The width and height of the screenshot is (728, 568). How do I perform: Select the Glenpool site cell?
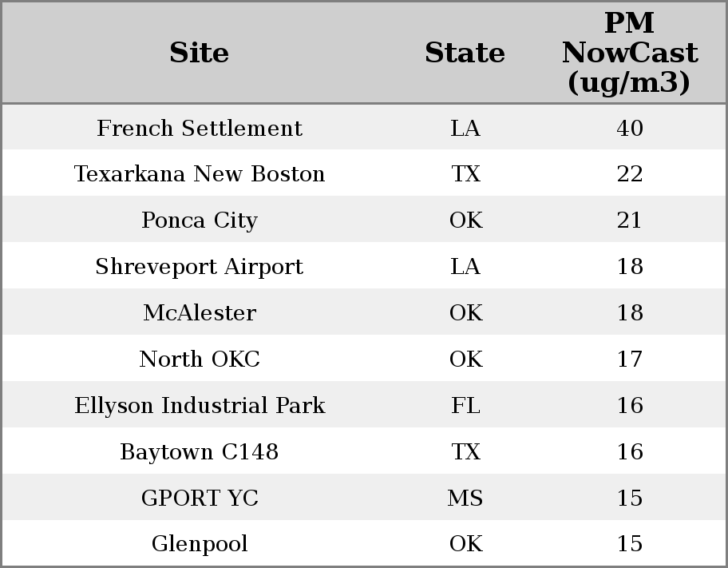pyautogui.click(x=199, y=544)
